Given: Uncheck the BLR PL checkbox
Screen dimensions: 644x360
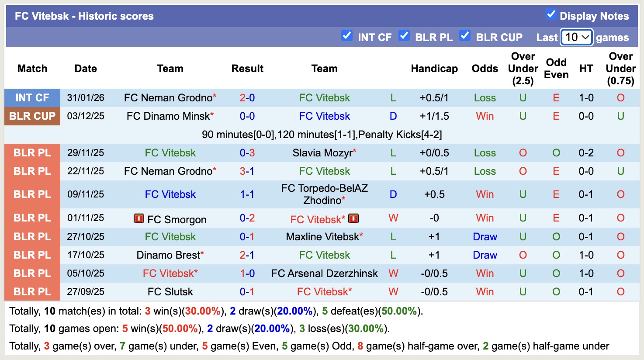Looking at the screenshot, I should [404, 36].
